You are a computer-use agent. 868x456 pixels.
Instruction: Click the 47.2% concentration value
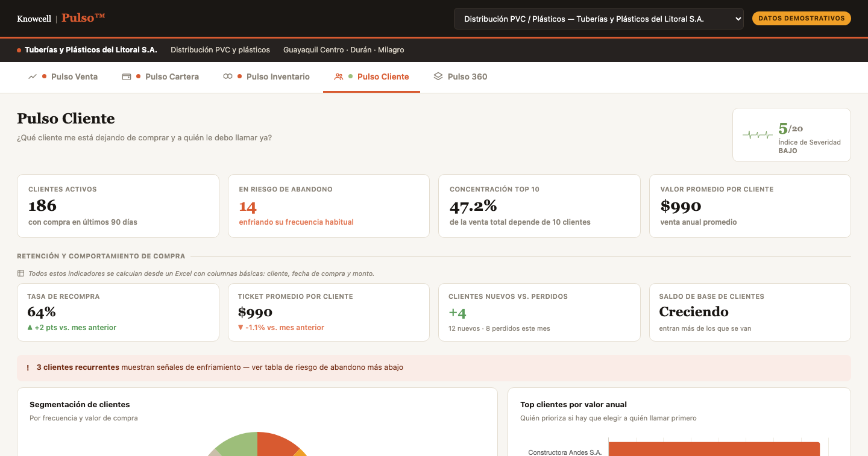tap(473, 206)
